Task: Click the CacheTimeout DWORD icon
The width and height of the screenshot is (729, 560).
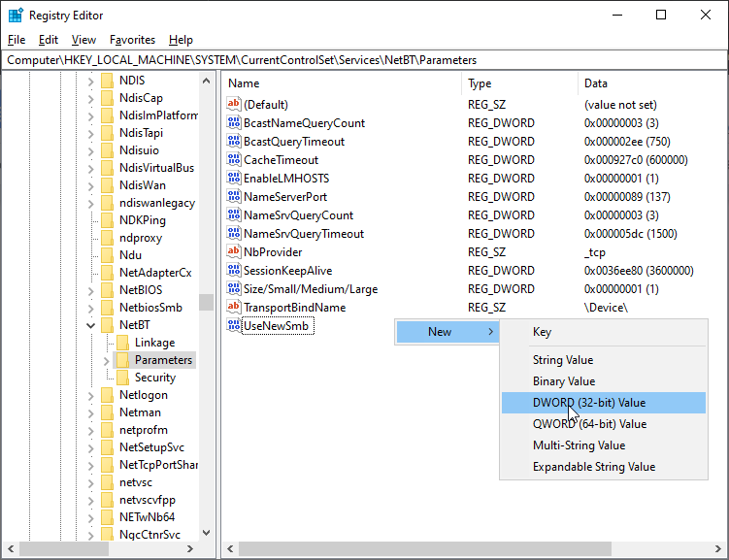Action: pos(234,159)
